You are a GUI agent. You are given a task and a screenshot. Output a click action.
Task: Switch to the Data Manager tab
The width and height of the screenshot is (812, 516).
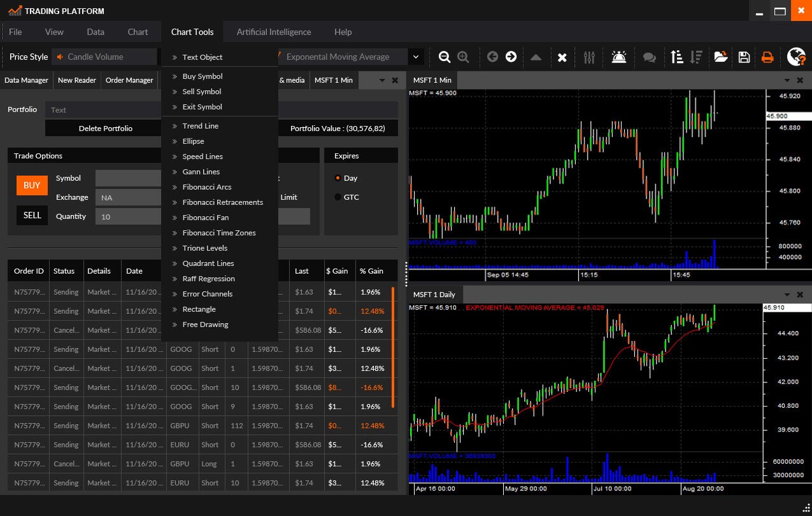coord(26,80)
